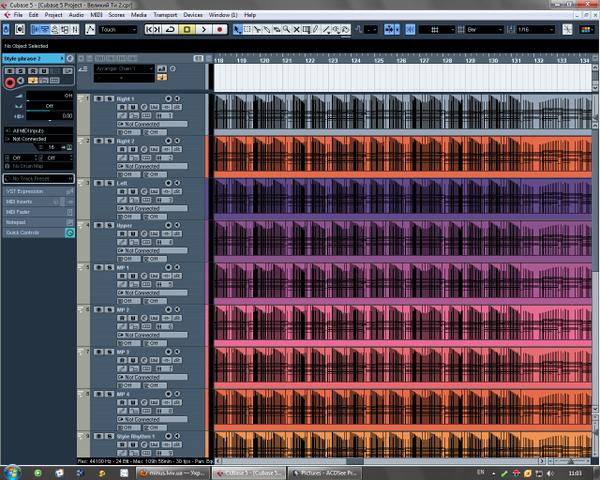Open the Devices menu

[193, 15]
